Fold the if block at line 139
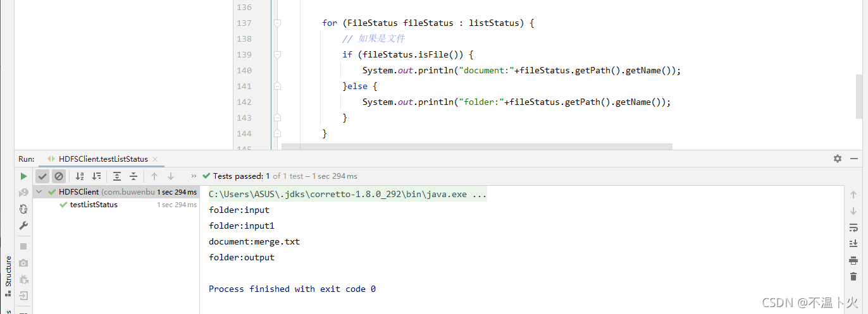Screen dimensions: 868x314 pos(277,54)
